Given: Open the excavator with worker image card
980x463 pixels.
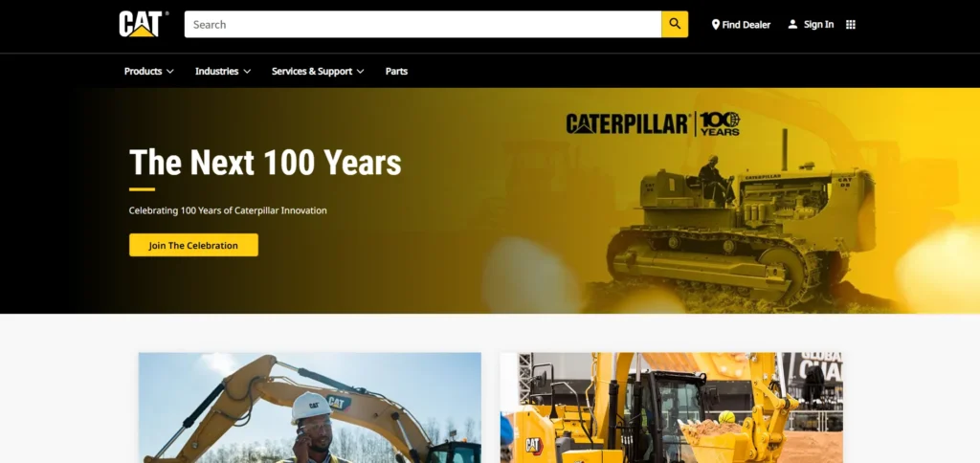Looking at the screenshot, I should (x=310, y=408).
